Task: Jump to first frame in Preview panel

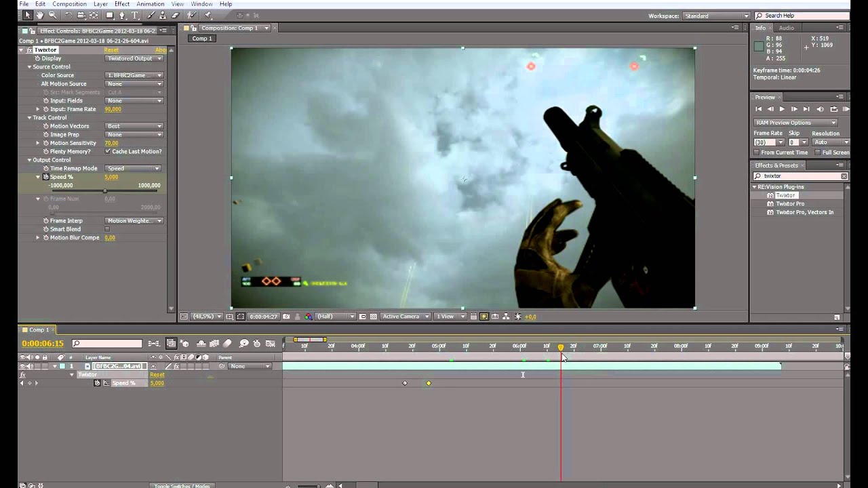Action: (x=758, y=109)
